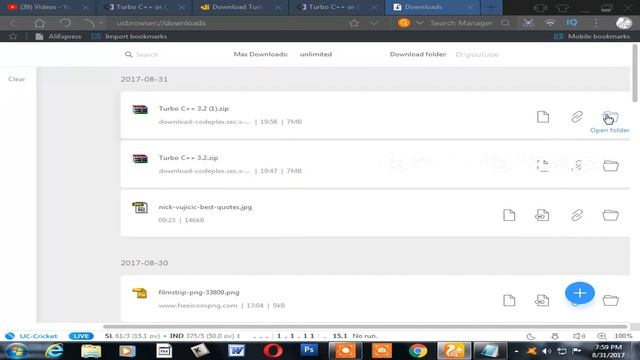
Task: Open Opera from taskbar
Action: coord(273,351)
